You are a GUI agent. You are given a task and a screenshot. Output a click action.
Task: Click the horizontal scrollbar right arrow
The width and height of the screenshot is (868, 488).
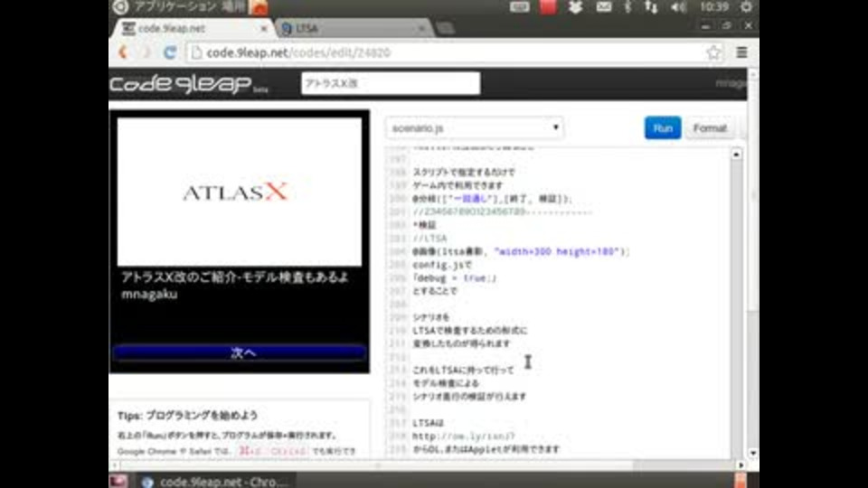(741, 465)
